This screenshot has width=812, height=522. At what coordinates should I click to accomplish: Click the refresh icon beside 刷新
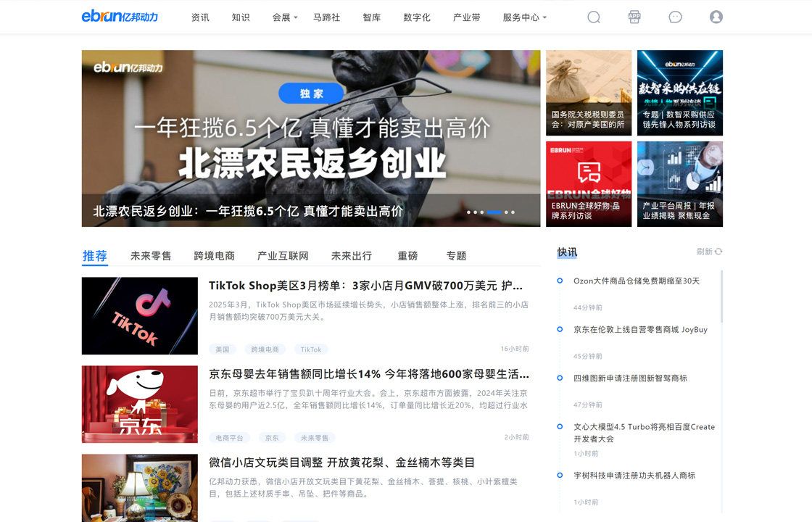point(718,252)
